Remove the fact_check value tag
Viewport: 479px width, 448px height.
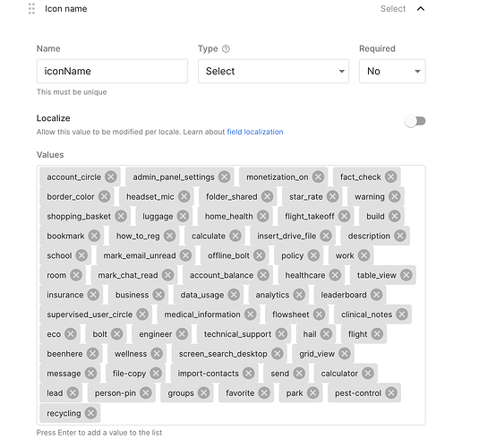[391, 177]
